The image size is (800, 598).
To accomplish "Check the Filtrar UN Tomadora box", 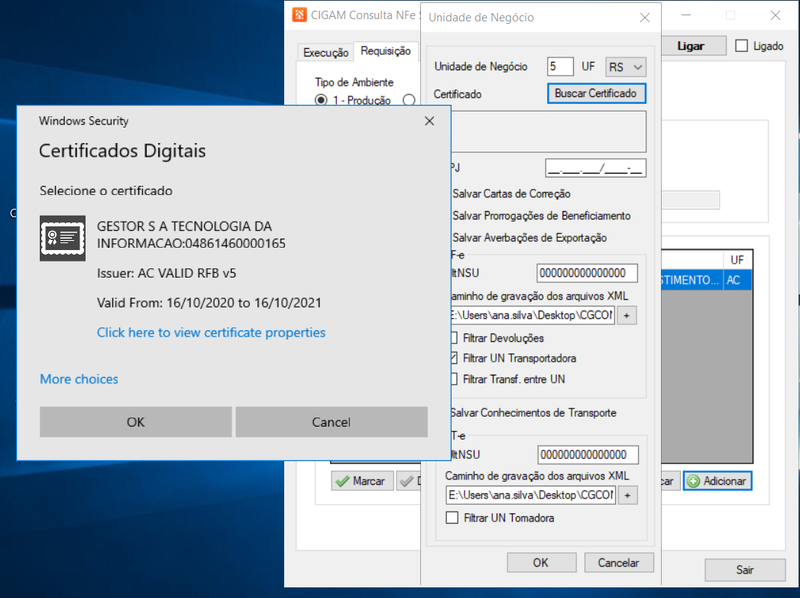I will point(452,518).
